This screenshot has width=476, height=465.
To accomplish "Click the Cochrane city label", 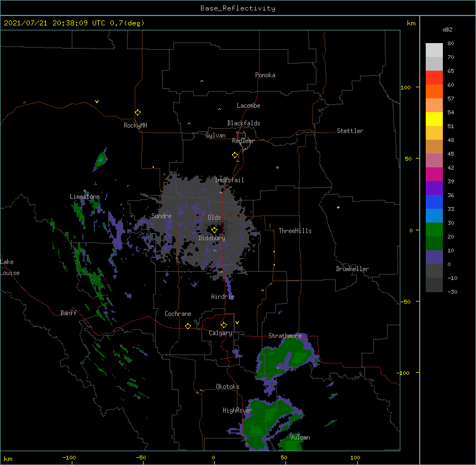I will click(x=178, y=314).
